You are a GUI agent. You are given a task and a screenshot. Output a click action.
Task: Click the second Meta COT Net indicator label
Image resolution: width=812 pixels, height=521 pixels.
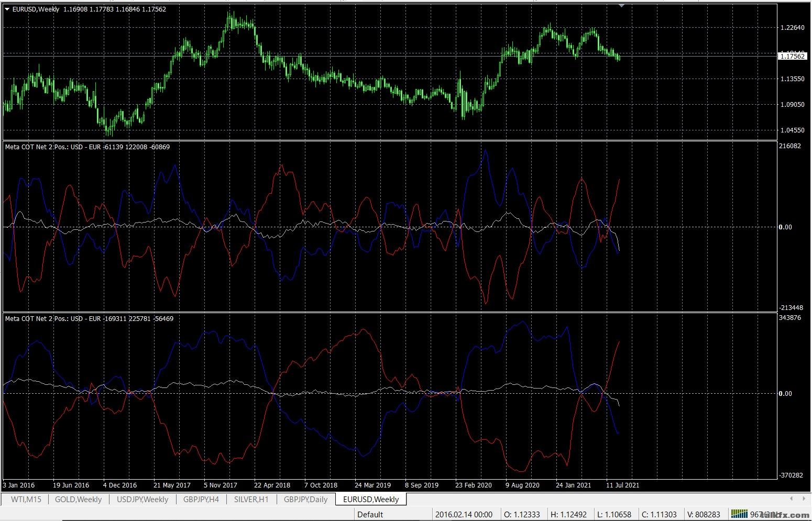pos(90,319)
